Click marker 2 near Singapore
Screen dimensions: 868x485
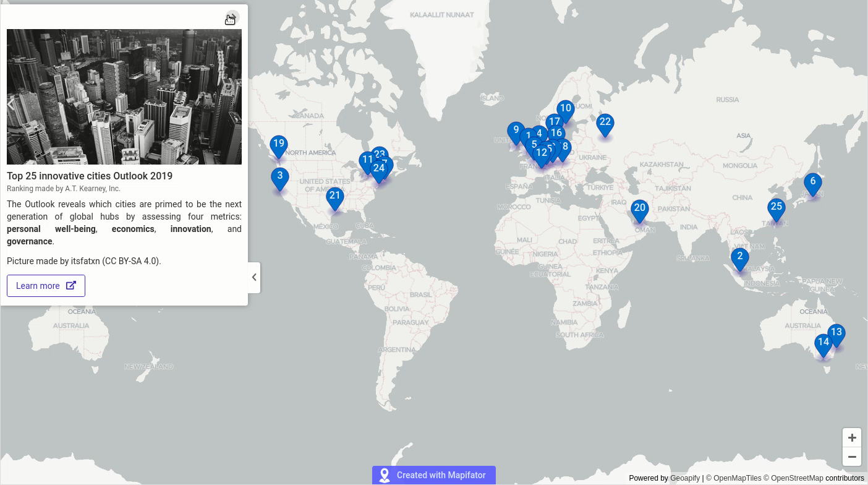click(739, 255)
